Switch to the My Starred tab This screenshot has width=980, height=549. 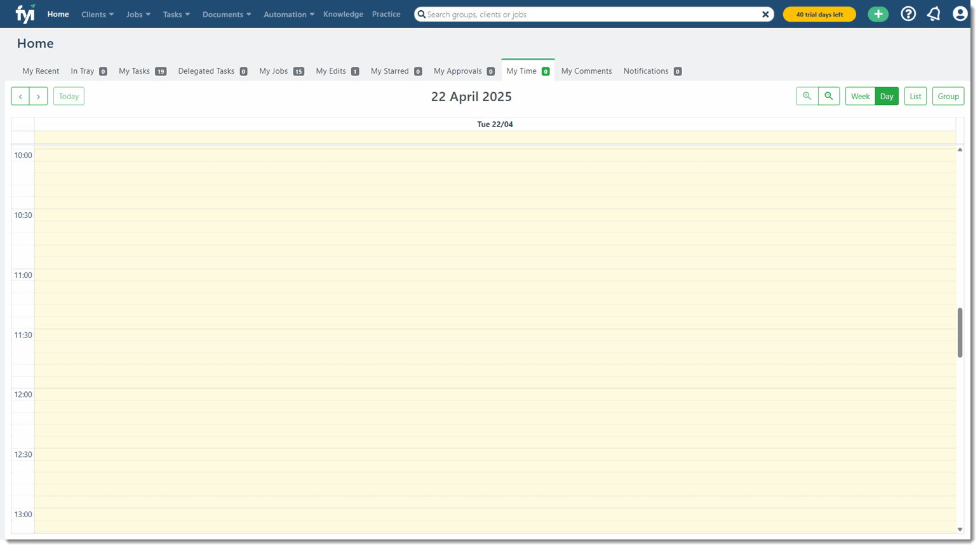coord(396,71)
